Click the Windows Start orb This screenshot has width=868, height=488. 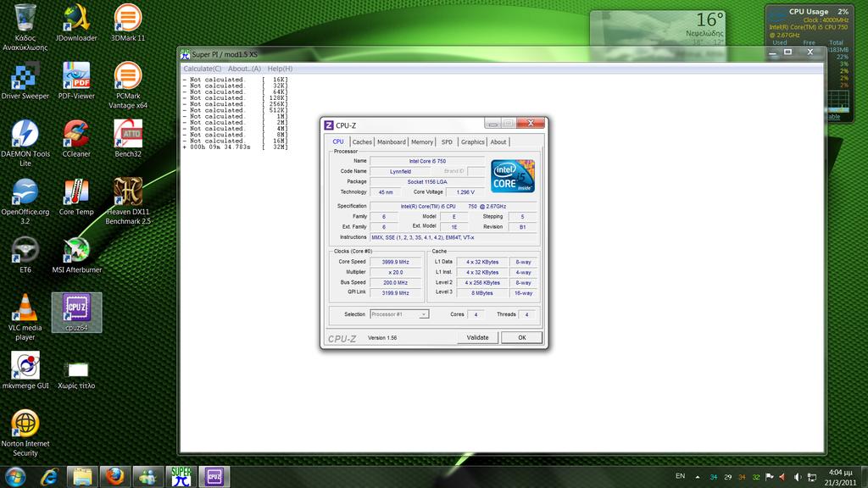(15, 476)
